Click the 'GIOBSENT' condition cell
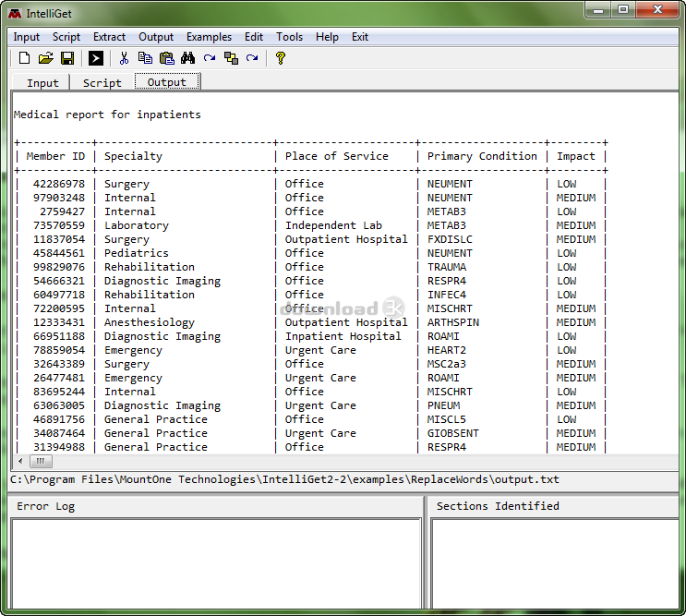This screenshot has width=686, height=616. click(452, 433)
